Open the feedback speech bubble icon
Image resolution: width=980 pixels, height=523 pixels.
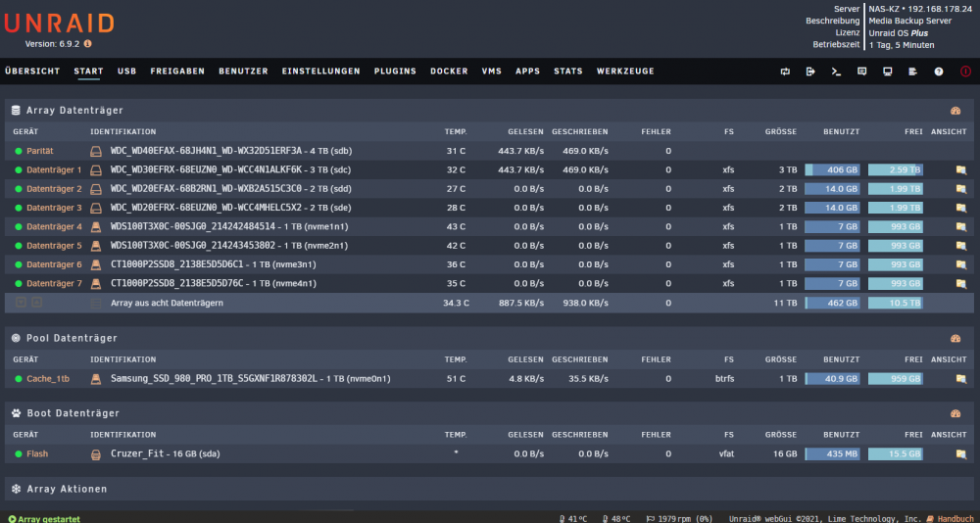[x=861, y=71]
